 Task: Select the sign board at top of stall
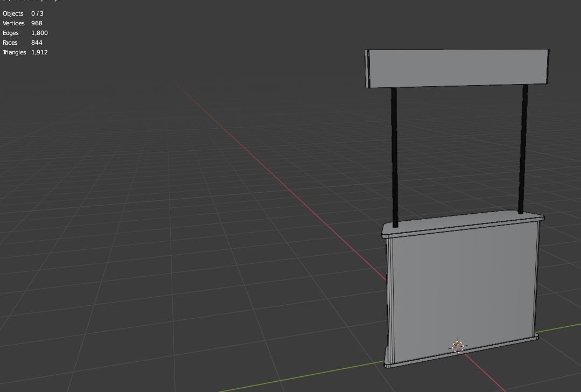[x=457, y=67]
